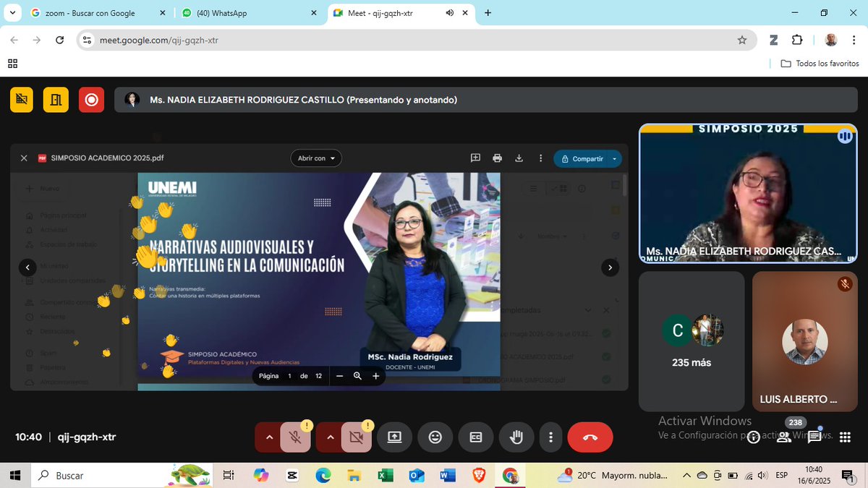The image size is (868, 488).
Task: Toggle the disabled camera button
Action: click(x=355, y=437)
